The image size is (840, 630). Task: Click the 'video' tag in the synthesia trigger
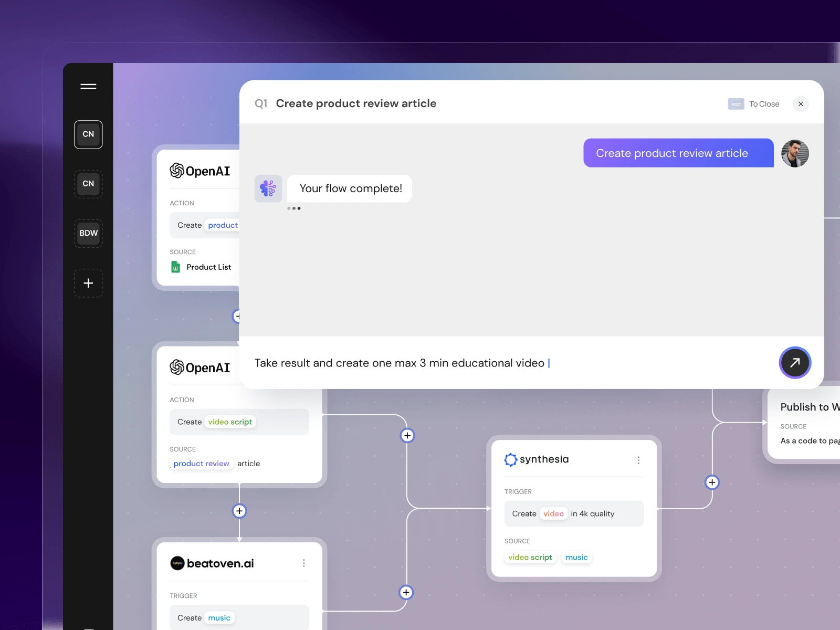click(553, 514)
